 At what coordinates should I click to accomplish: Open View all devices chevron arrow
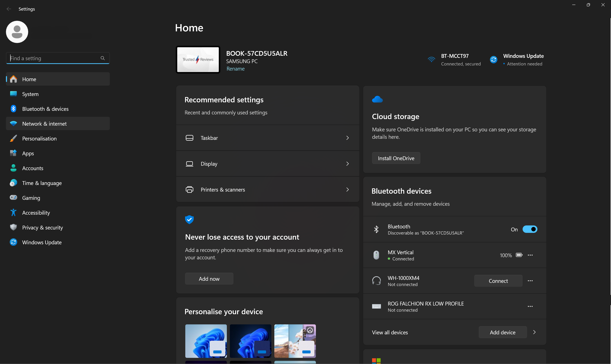click(534, 332)
